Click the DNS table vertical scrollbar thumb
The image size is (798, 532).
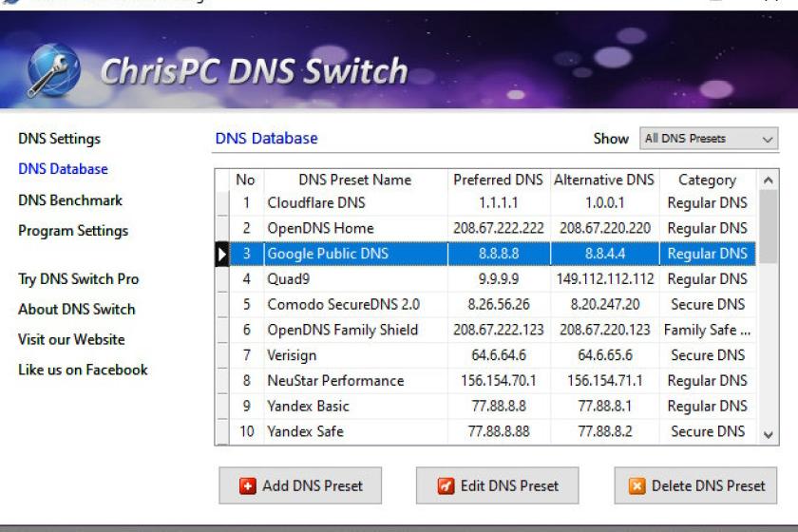(x=769, y=226)
